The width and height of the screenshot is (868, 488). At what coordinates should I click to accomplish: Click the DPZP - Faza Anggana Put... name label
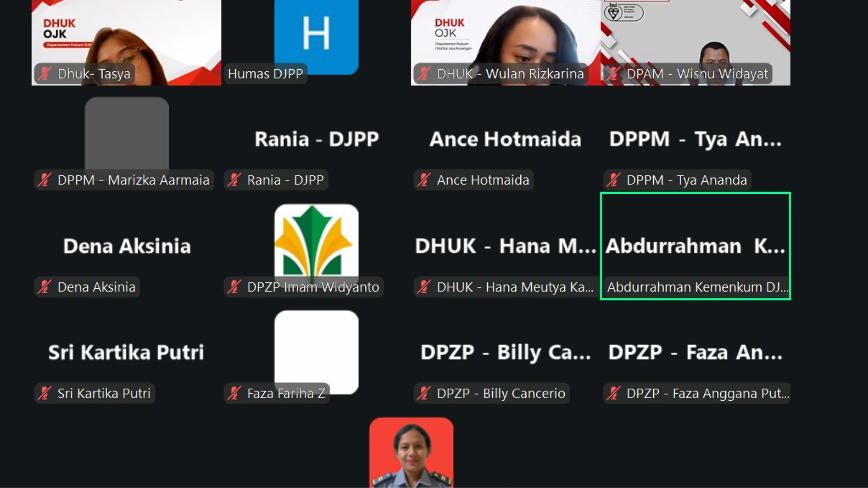point(708,393)
